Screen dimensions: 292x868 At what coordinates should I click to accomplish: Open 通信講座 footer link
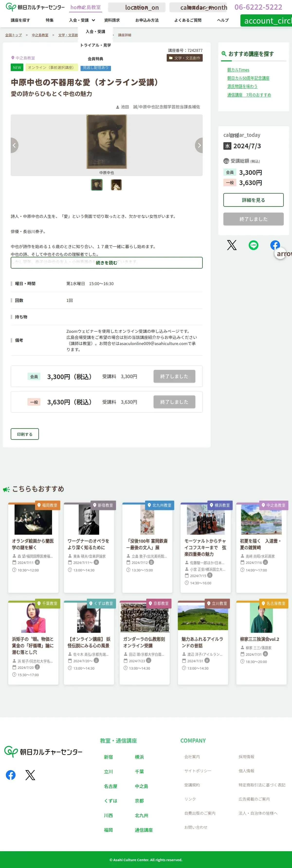(144, 830)
